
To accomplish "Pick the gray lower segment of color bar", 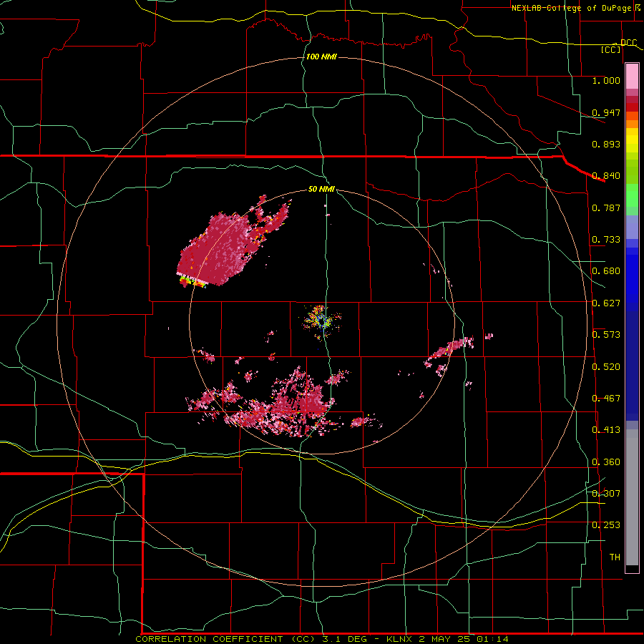I will pos(632,497).
